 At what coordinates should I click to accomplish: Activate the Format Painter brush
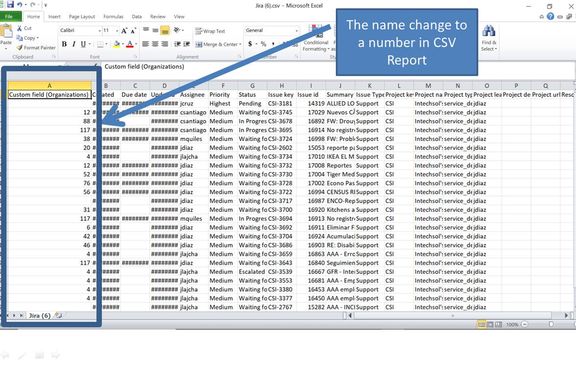click(x=36, y=47)
